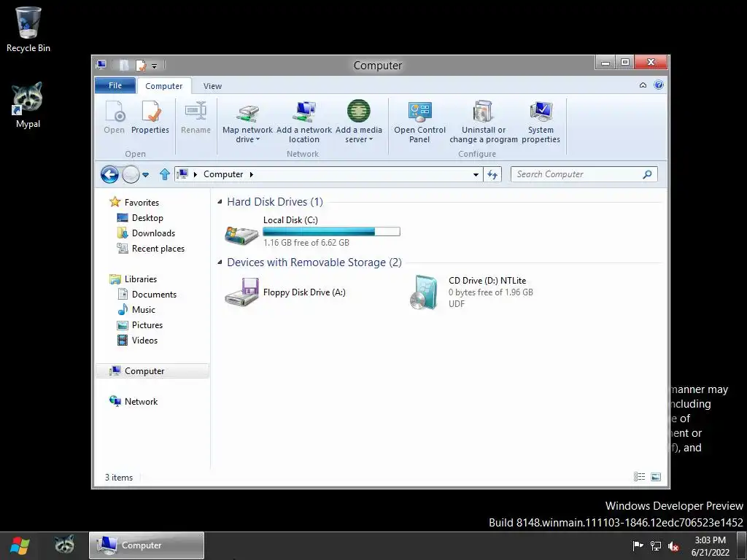Select Computer in the navigation pane
The height and width of the screenshot is (560, 747).
152,371
